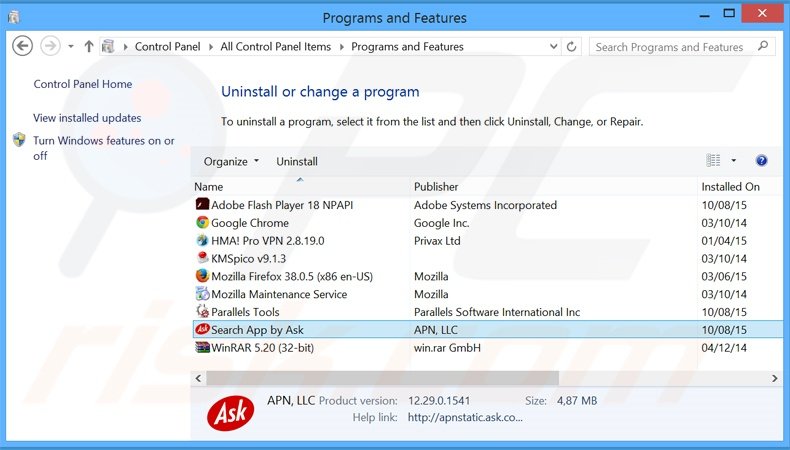Refresh the Programs and Features list
Viewport: 790px width, 450px height.
point(571,46)
